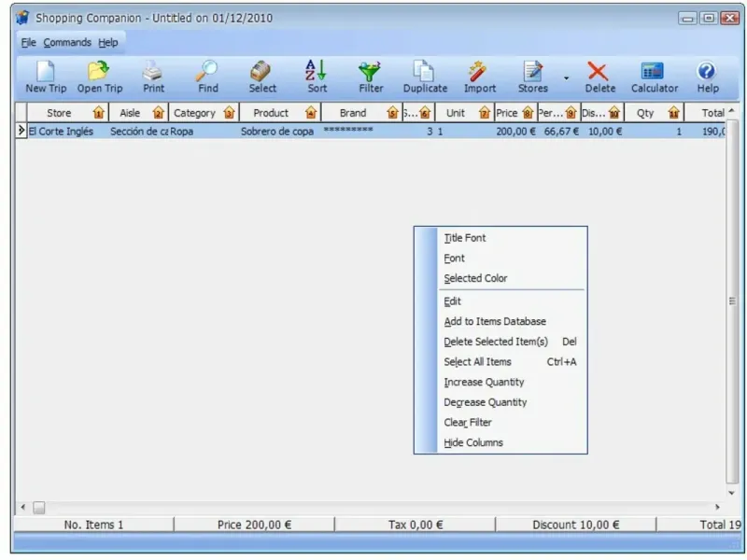Open the Help menu in menu bar
The image size is (747, 560).
point(108,42)
